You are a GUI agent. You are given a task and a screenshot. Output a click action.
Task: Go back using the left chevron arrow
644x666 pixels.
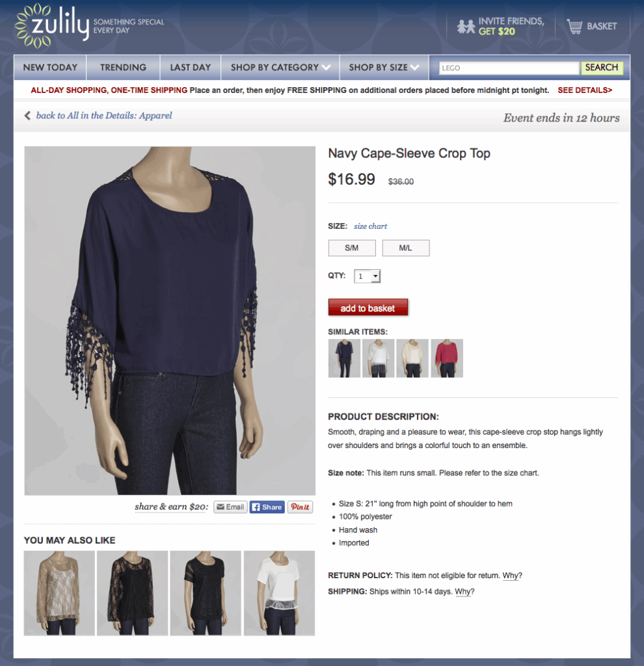coord(27,116)
